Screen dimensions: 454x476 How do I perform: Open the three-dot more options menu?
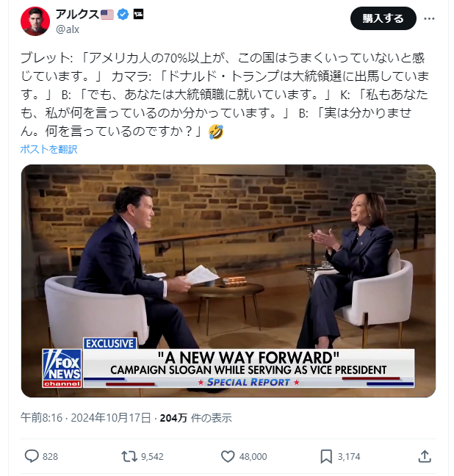[429, 19]
